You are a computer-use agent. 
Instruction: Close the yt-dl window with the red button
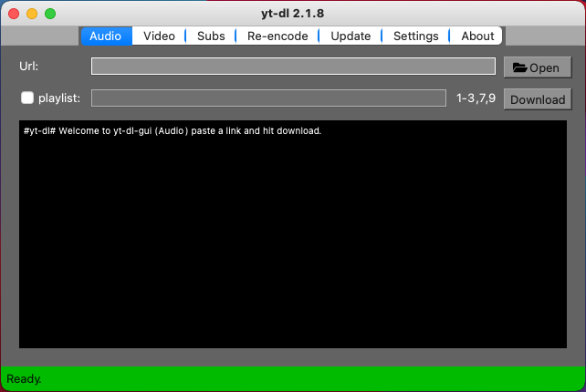click(14, 14)
